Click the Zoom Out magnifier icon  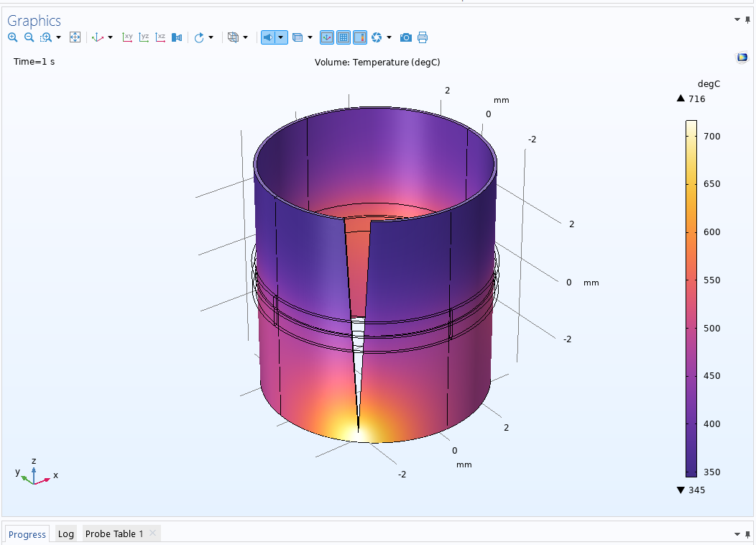coord(29,37)
